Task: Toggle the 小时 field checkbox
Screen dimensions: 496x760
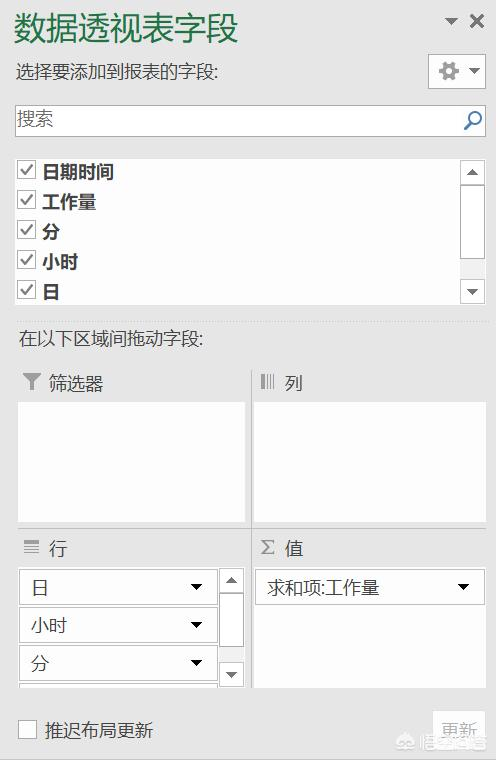Action: (x=26, y=260)
